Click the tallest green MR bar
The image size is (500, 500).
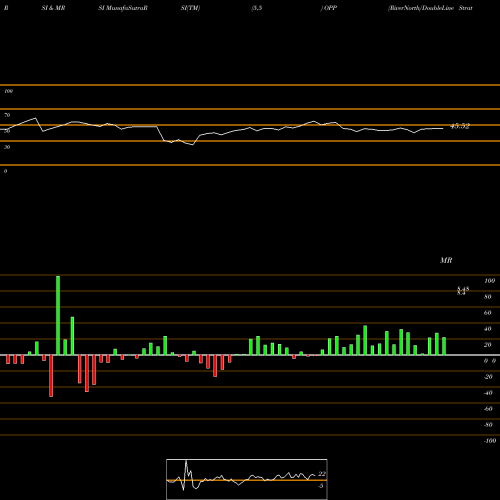coord(58,315)
